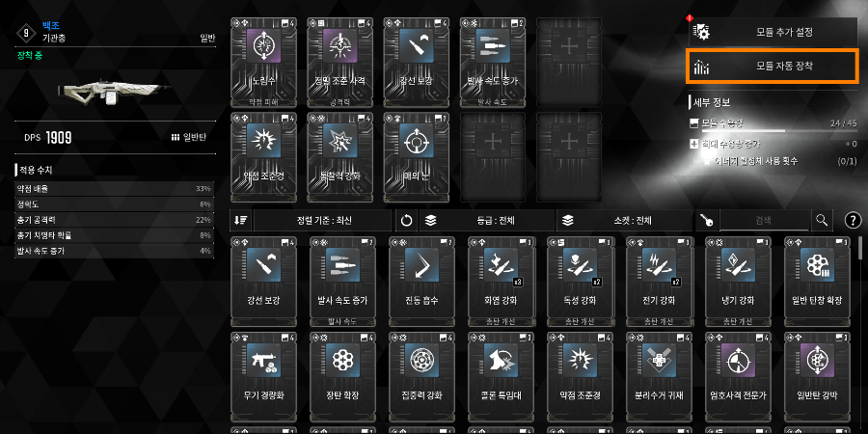
Task: Open 소켓 : 전체 socket filter dropdown
Action: pyautogui.click(x=624, y=220)
